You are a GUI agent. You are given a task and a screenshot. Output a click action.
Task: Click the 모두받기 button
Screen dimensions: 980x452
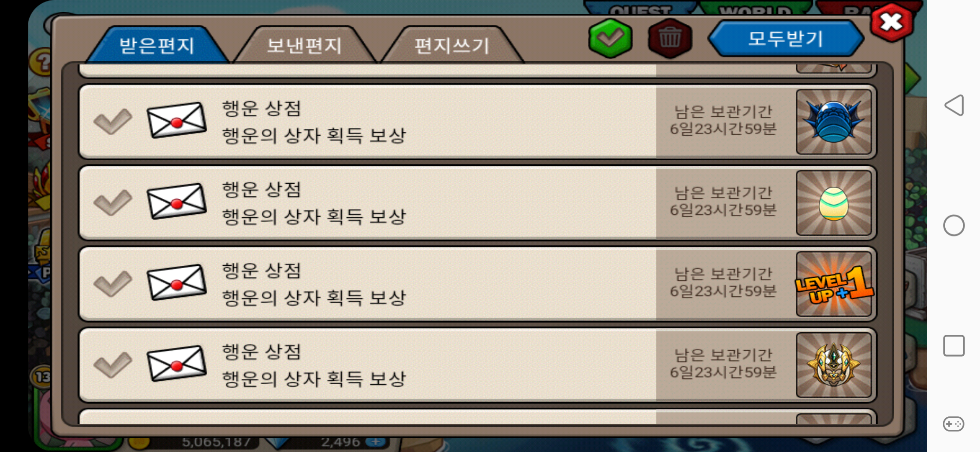pos(786,39)
